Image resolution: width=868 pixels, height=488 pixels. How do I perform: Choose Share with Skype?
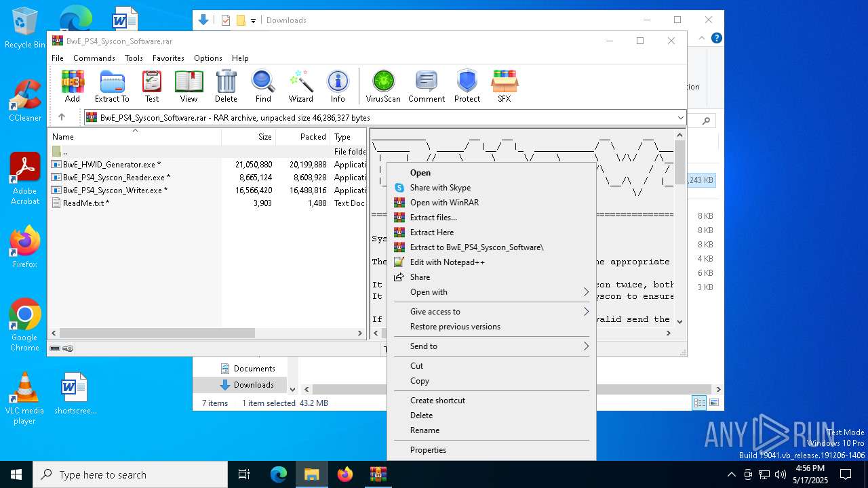[491, 188]
